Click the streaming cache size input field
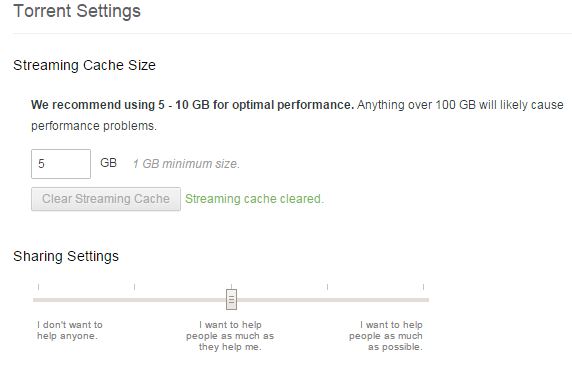This screenshot has height=366, width=572. coord(61,164)
